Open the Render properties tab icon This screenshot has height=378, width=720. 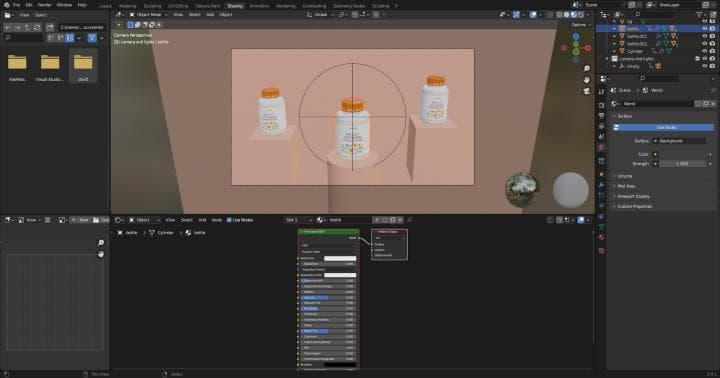tap(602, 105)
